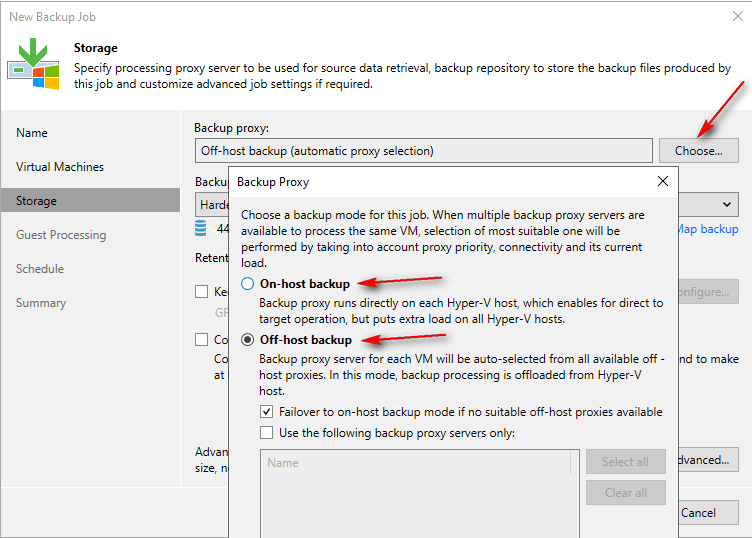Image resolution: width=752 pixels, height=538 pixels.
Task: Click the Backup proxy text field
Action: (x=422, y=151)
